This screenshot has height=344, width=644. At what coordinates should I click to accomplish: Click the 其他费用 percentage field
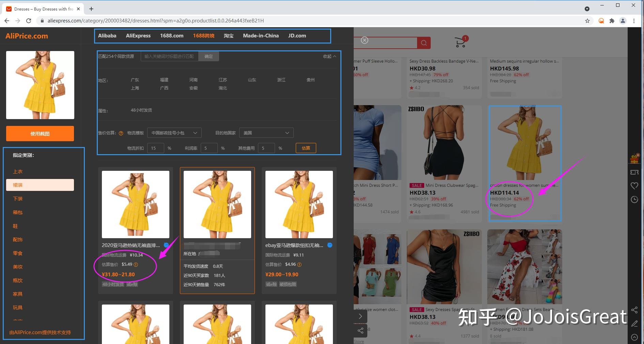pyautogui.click(x=267, y=148)
